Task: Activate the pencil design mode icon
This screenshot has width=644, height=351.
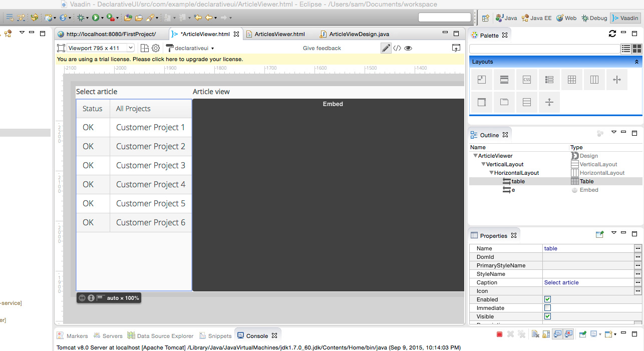Action: (386, 48)
